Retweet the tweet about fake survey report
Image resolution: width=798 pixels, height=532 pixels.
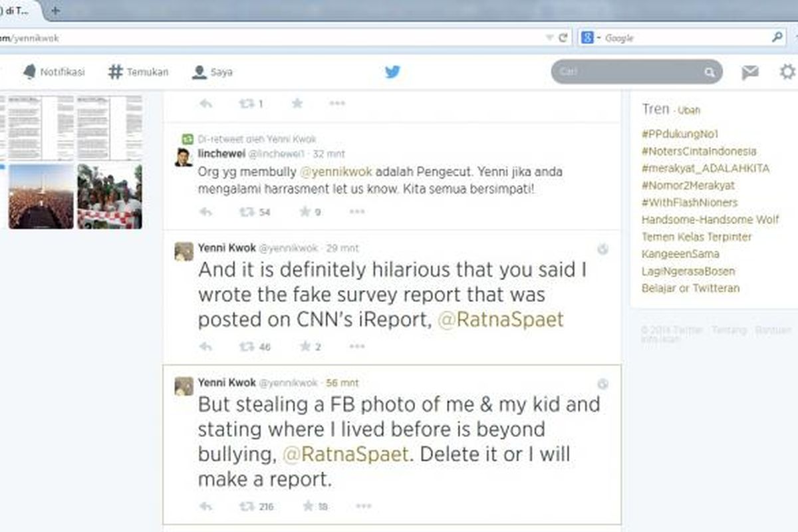coord(247,346)
